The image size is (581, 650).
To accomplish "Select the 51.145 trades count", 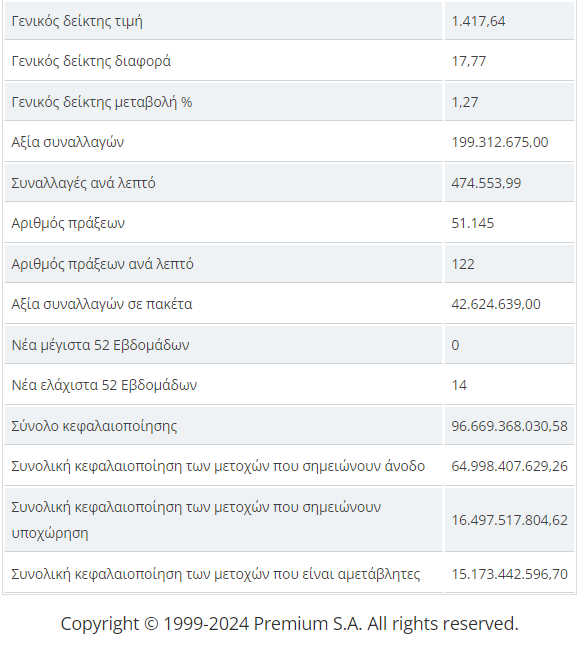I will tap(473, 223).
